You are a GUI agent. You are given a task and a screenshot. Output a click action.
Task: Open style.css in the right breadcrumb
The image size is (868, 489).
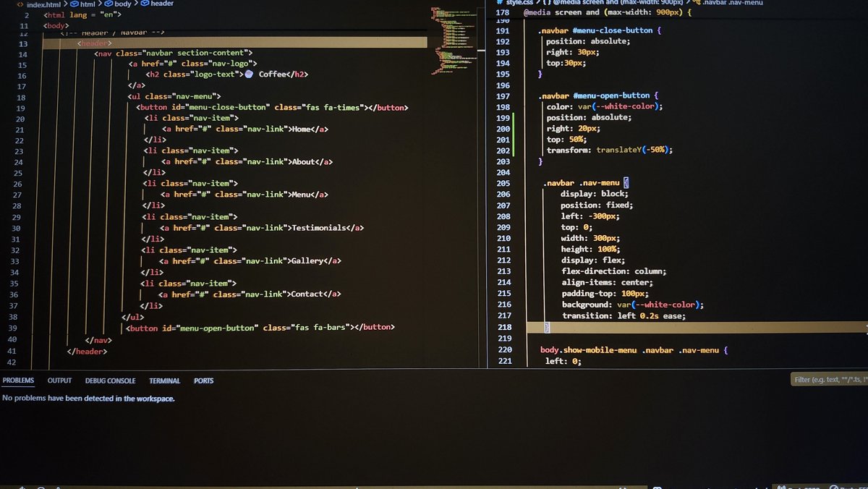point(519,3)
